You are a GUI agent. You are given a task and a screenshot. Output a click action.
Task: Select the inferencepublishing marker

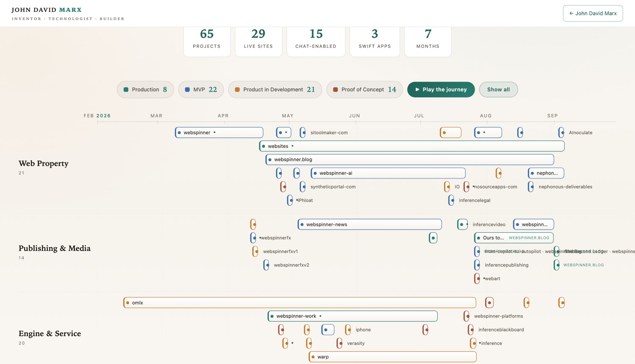pos(477,265)
